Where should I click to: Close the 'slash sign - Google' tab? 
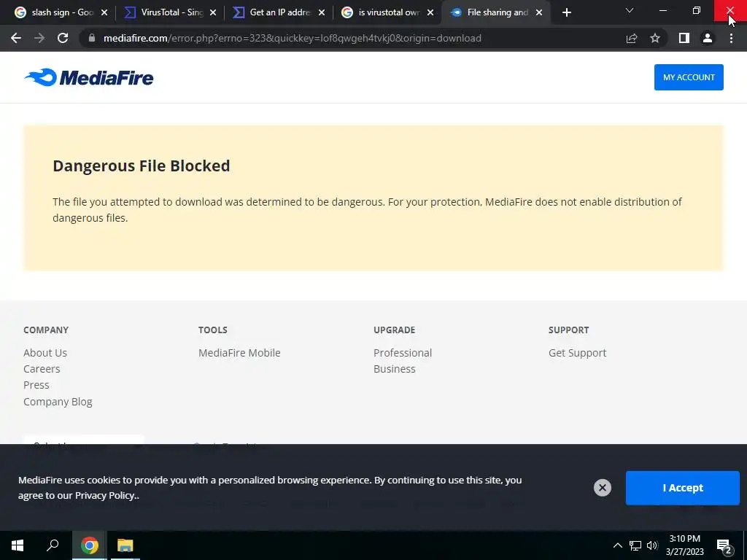104,12
